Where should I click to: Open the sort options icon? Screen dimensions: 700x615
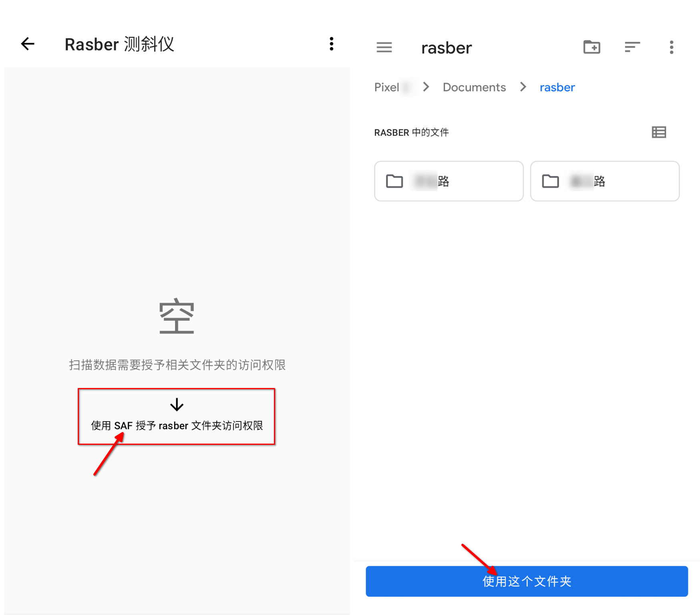coord(632,47)
